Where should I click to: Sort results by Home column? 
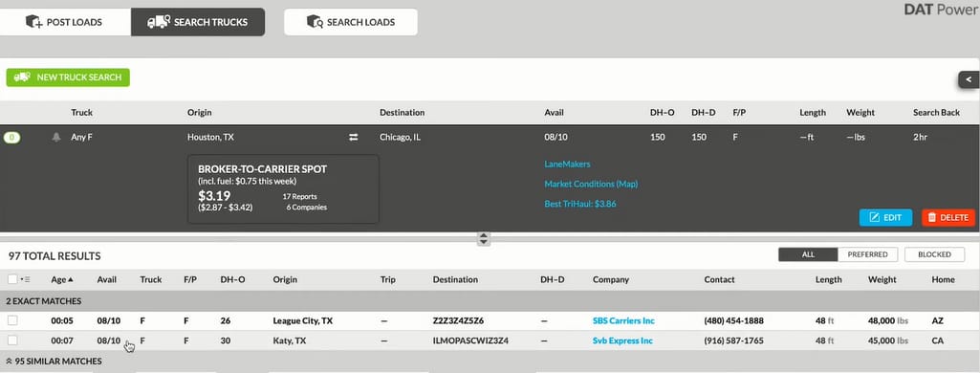pos(943,279)
